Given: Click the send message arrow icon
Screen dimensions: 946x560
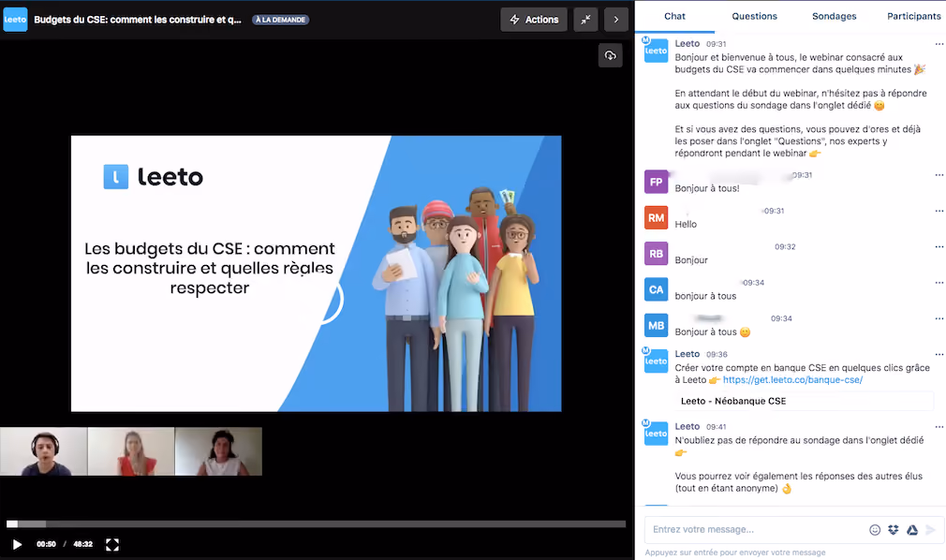Looking at the screenshot, I should (x=930, y=530).
